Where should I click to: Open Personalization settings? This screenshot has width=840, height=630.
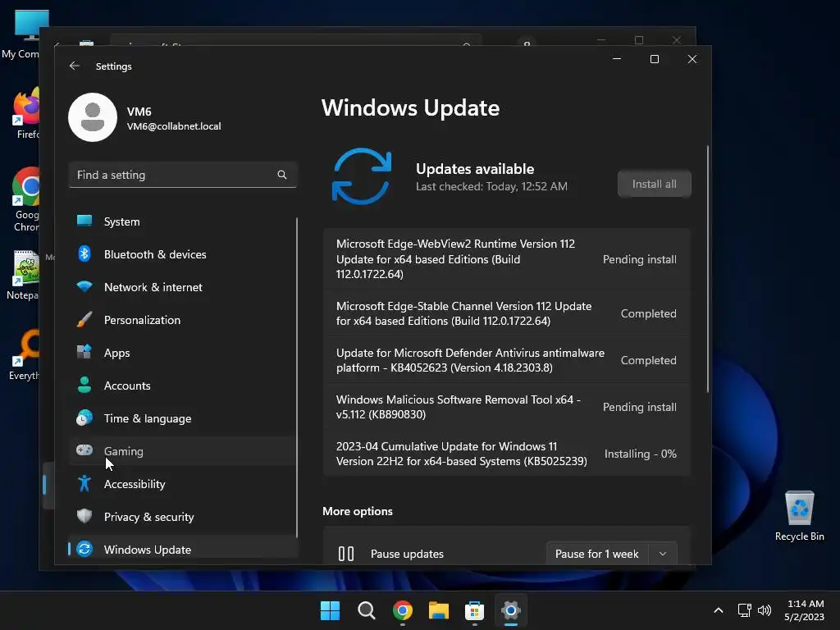(182, 320)
